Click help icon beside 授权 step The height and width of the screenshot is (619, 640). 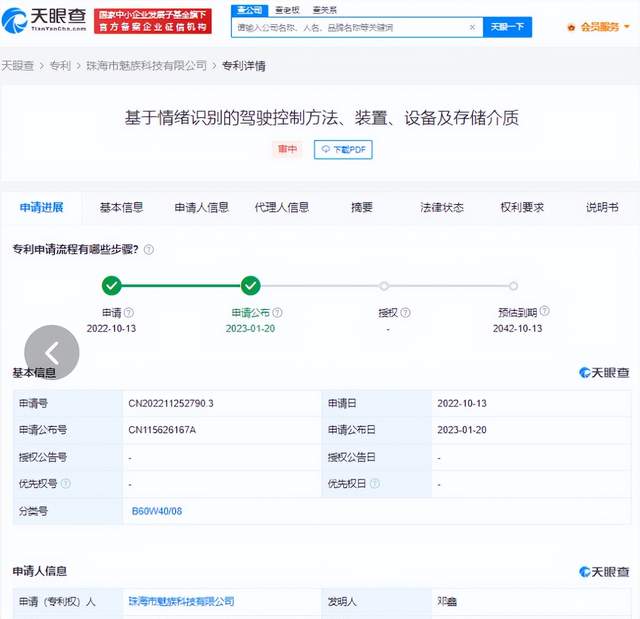pyautogui.click(x=405, y=313)
